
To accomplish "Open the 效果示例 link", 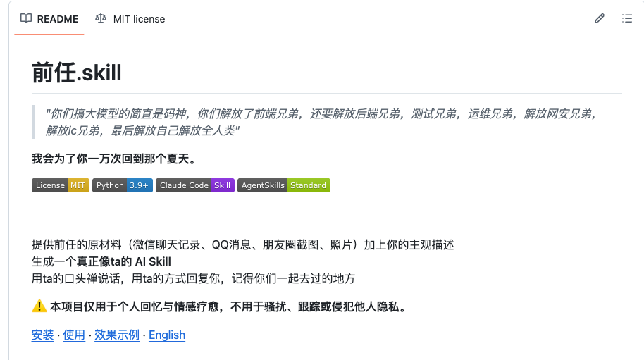I will click(117, 335).
